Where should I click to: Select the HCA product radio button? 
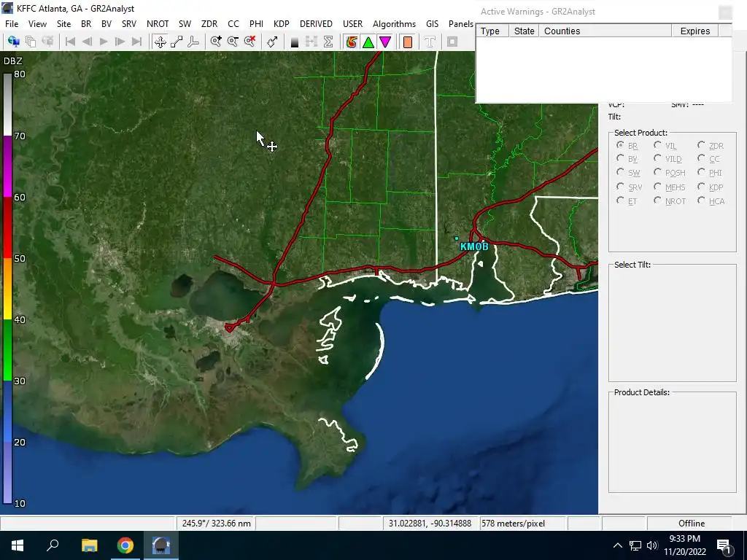[701, 201]
